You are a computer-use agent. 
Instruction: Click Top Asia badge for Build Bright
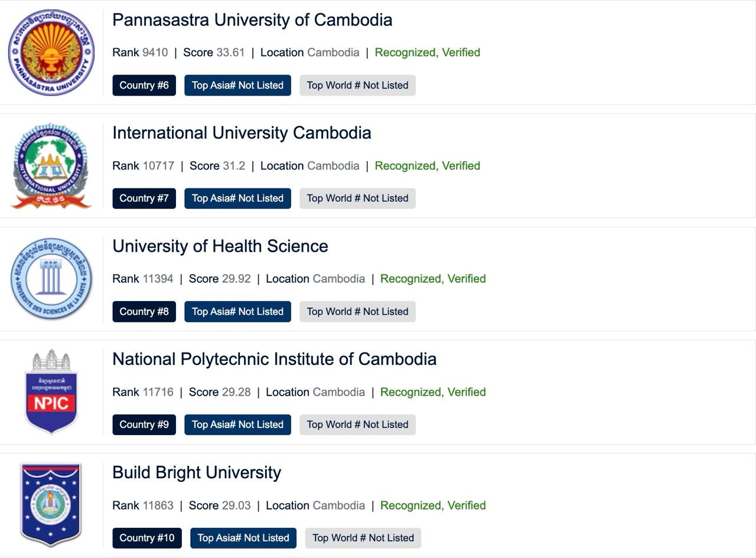coord(243,538)
